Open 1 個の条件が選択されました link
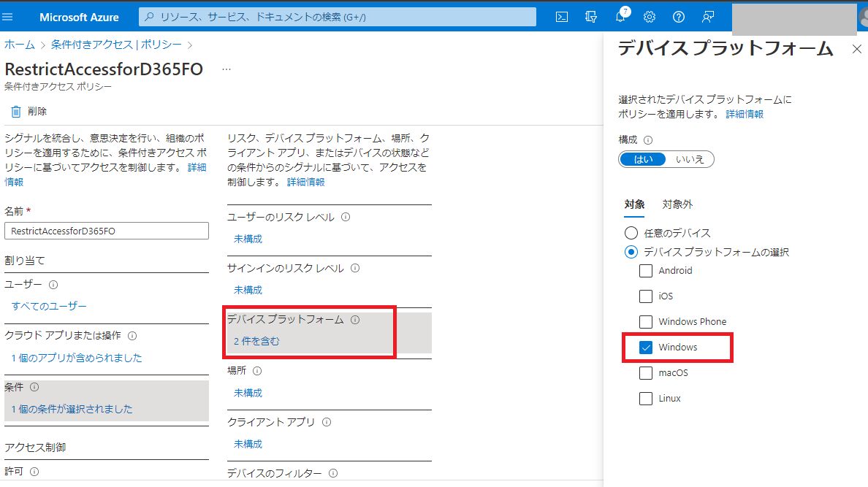This screenshot has width=868, height=487. pos(72,409)
